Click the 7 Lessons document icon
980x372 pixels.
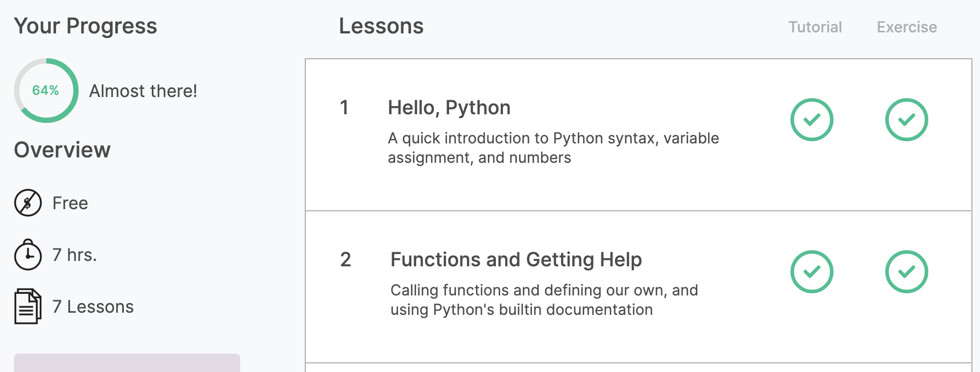[28, 306]
